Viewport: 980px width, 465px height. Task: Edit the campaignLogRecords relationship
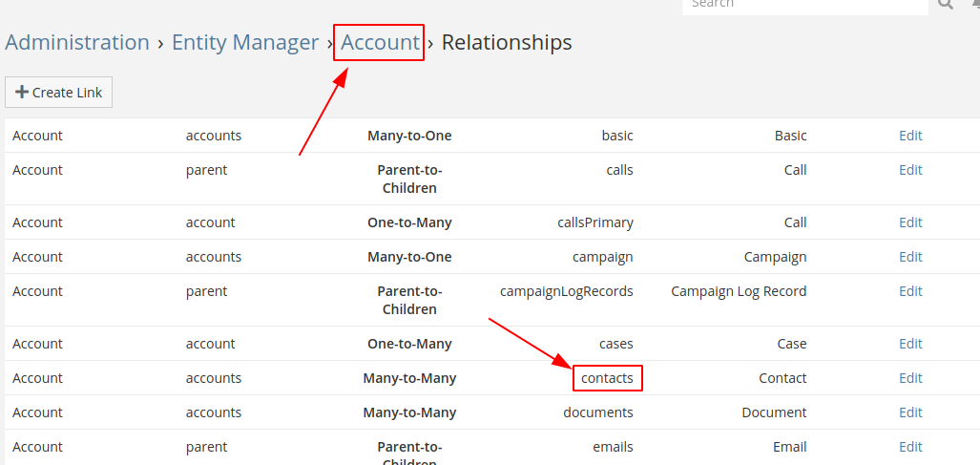coord(910,291)
